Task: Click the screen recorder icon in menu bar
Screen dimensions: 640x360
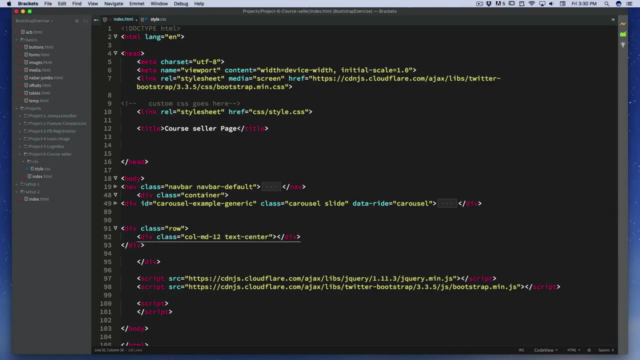Action: coord(479,4)
